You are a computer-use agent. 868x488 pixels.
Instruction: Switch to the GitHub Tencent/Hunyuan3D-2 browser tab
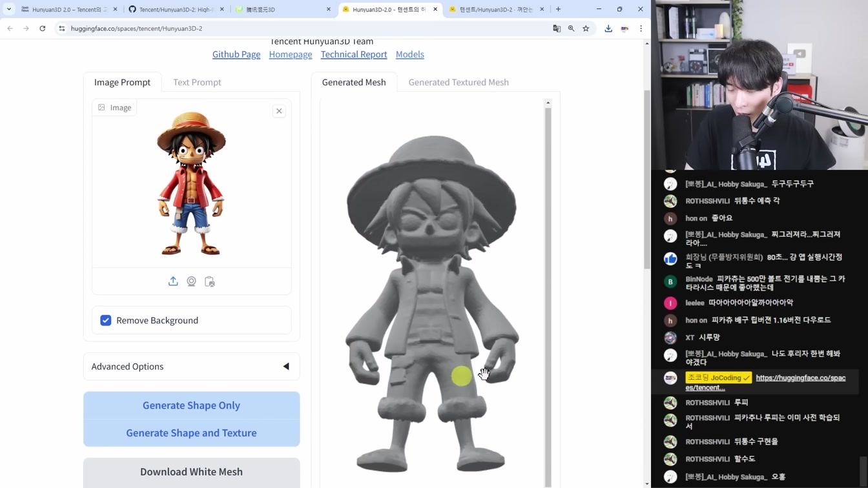[x=176, y=9]
